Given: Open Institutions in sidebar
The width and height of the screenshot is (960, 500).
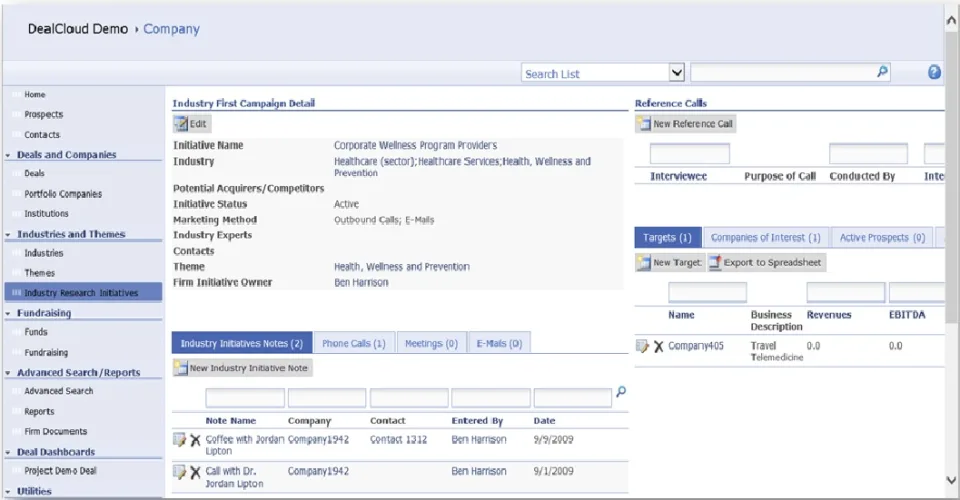Looking at the screenshot, I should coord(47,214).
